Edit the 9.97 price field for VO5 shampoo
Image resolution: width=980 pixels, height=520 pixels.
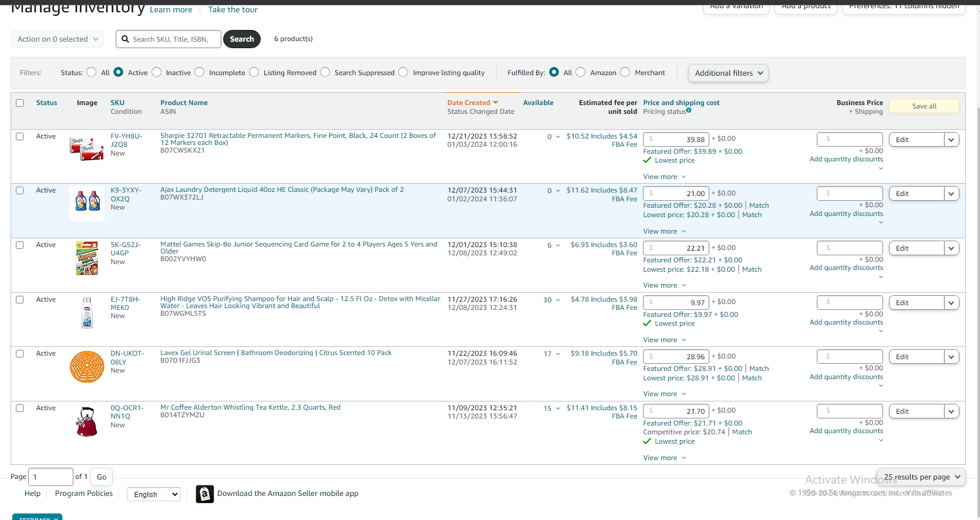click(676, 302)
